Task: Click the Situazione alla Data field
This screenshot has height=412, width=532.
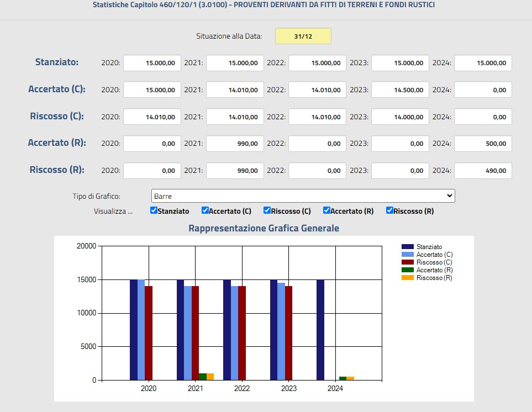Action: click(x=303, y=36)
